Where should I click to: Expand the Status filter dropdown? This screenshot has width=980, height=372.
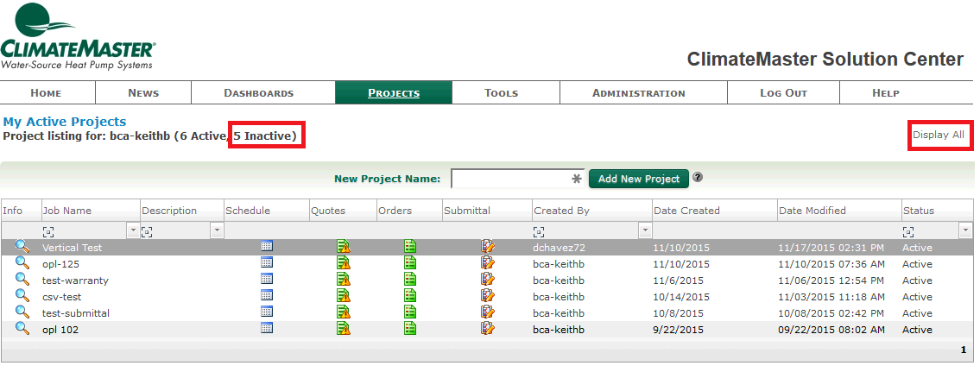click(x=965, y=231)
